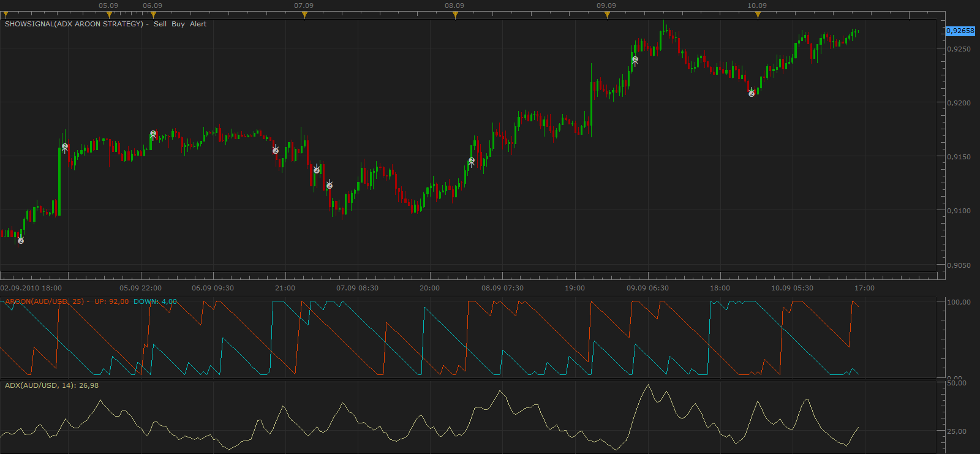The image size is (980, 454).
Task: Click the 07.09 day separator triangle
Action: coord(304,15)
